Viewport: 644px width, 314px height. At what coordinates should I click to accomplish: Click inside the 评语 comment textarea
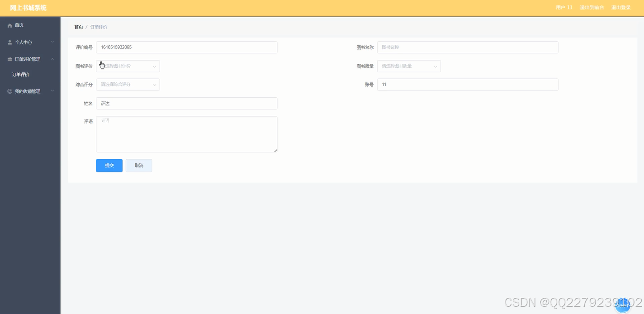186,134
